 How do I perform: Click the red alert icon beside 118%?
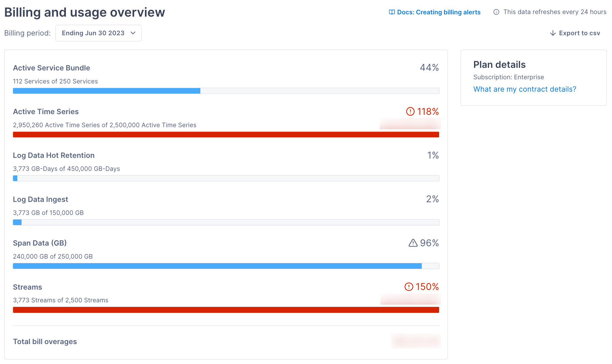[410, 112]
